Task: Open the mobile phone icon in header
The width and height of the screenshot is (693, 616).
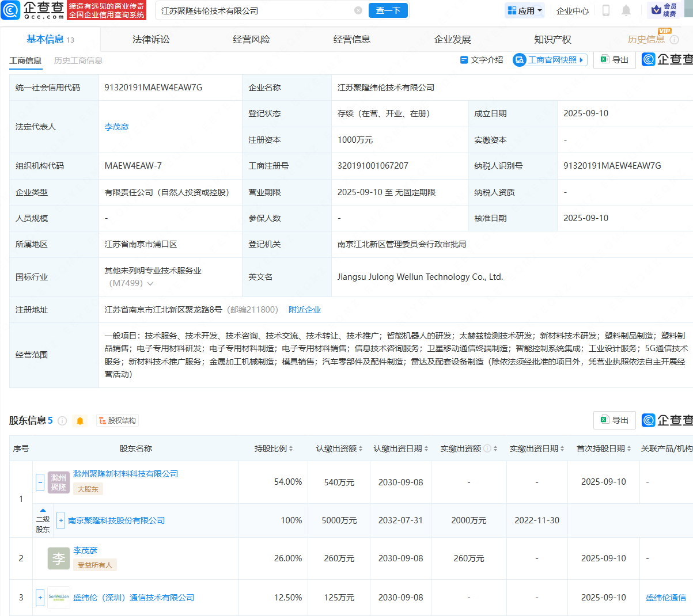Action: click(x=606, y=10)
